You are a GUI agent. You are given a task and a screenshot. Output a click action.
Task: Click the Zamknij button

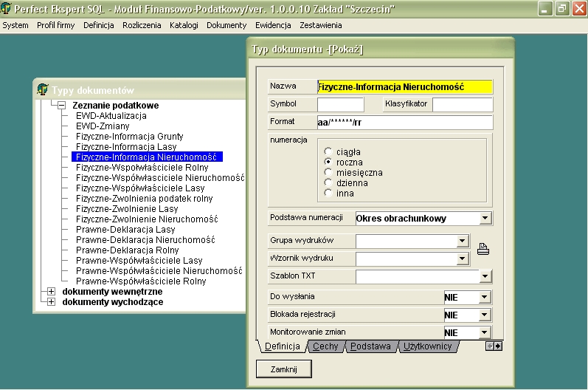[x=284, y=369]
